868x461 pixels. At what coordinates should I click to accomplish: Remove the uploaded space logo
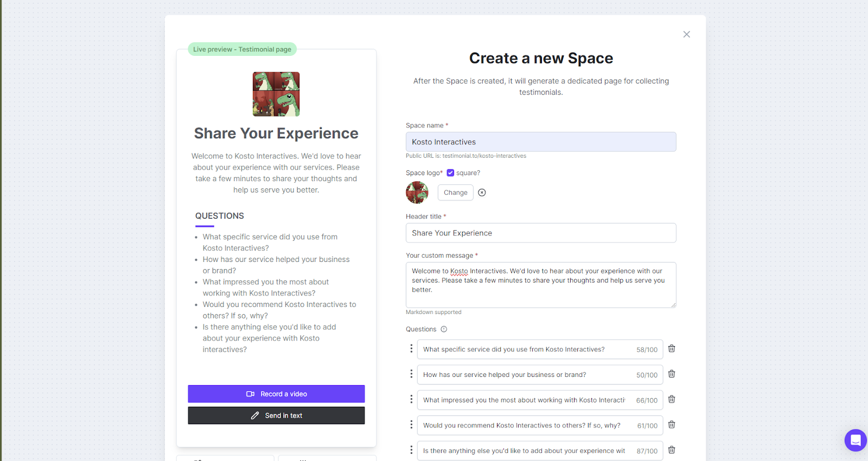(482, 193)
